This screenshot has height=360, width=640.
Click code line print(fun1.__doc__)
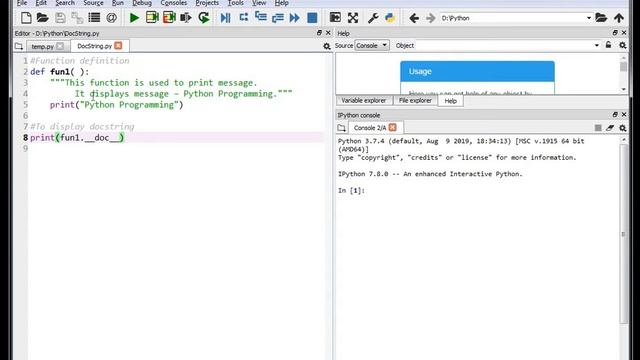[x=77, y=138]
